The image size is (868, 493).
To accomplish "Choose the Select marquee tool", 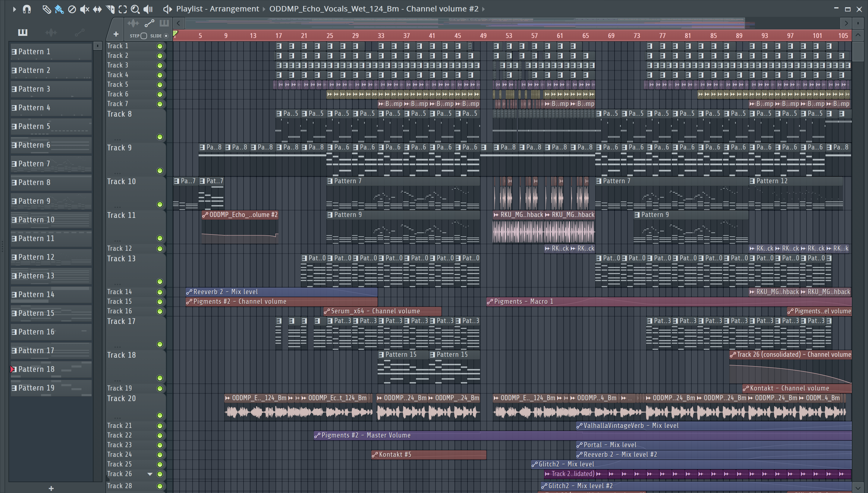I will tap(123, 9).
